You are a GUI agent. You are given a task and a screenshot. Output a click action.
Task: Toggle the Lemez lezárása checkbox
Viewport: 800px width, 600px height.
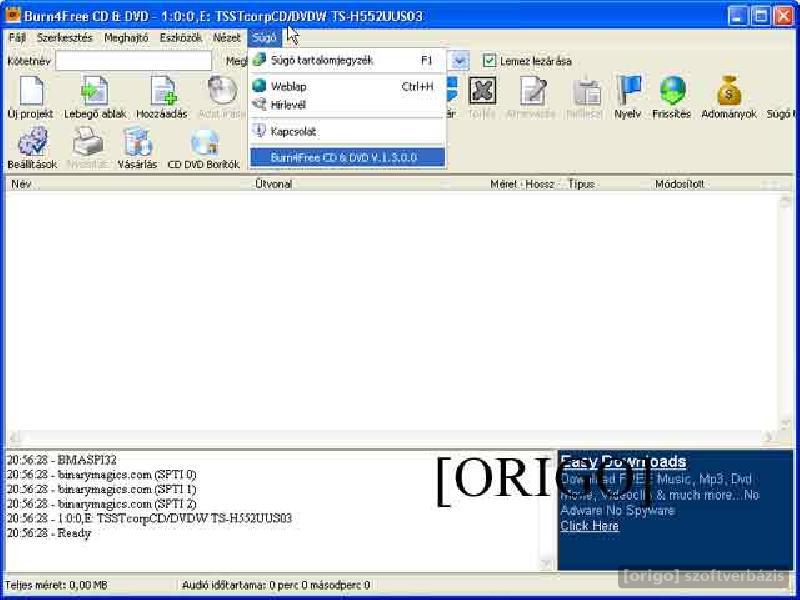[x=489, y=61]
